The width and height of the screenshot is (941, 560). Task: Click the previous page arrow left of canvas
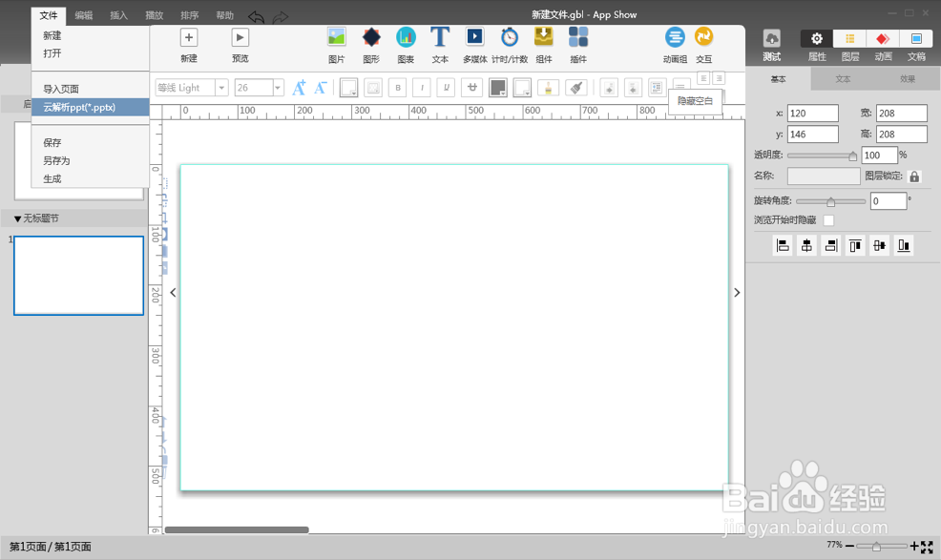(173, 292)
